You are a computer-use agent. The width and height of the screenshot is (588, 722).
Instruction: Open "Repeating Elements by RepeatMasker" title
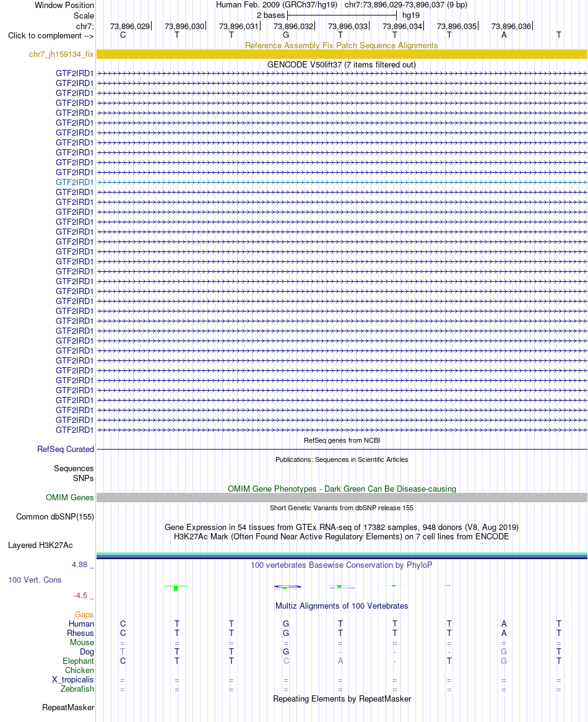click(342, 698)
